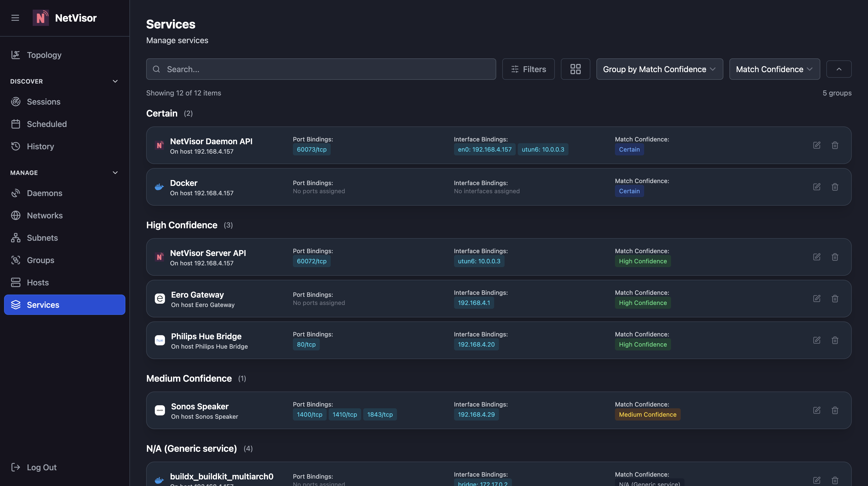Delete Philips Hue Bridge service
Viewport: 868px width, 486px height.
pyautogui.click(x=835, y=341)
